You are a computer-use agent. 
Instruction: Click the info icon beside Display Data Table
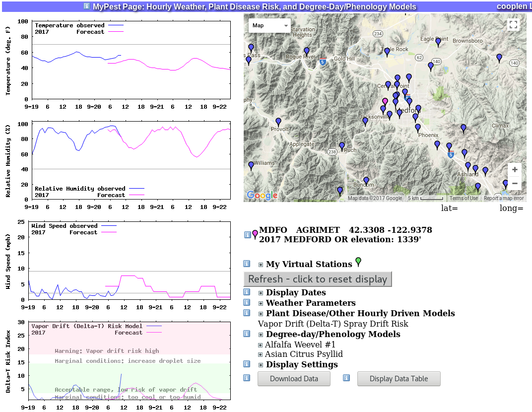click(x=346, y=378)
